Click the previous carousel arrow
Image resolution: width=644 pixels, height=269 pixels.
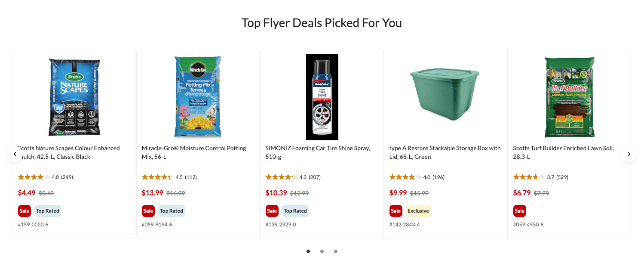pyautogui.click(x=15, y=154)
